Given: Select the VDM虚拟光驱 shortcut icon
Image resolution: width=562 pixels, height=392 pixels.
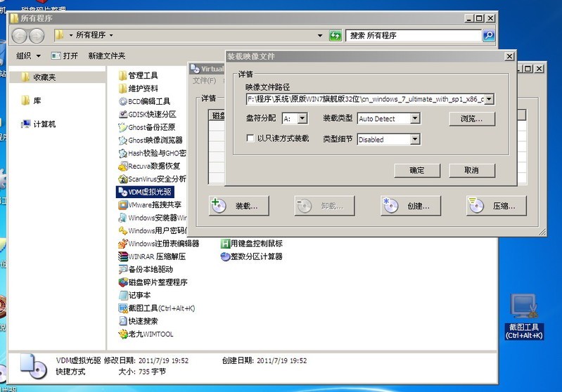Looking at the screenshot, I should point(123,192).
